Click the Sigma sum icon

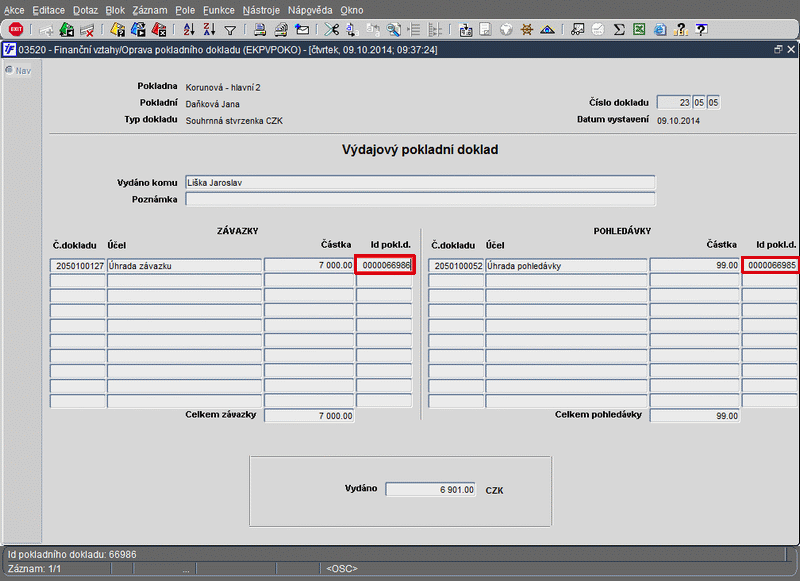click(619, 30)
